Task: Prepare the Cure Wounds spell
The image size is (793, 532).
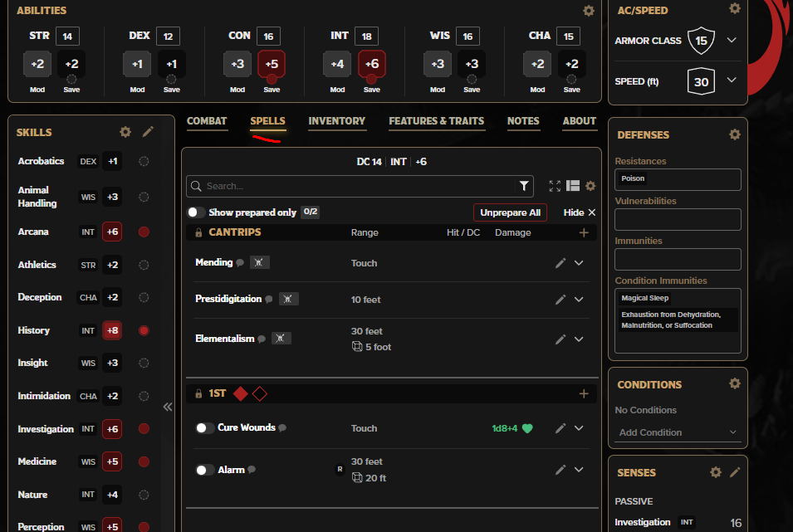Action: [x=204, y=428]
